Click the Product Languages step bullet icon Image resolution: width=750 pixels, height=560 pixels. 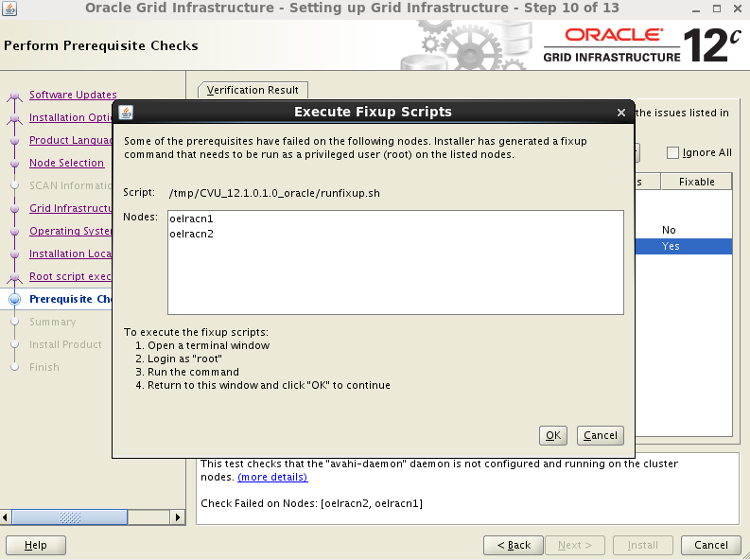15,141
